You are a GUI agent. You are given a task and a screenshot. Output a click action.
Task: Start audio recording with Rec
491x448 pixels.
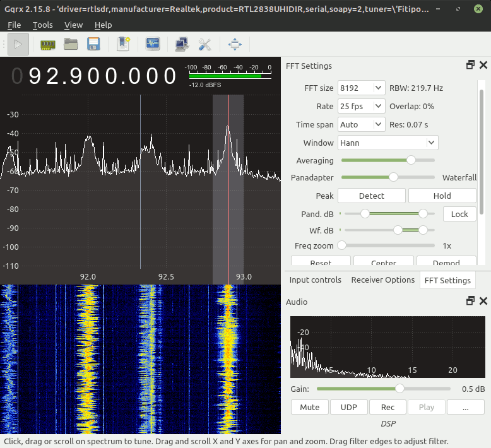pos(387,407)
